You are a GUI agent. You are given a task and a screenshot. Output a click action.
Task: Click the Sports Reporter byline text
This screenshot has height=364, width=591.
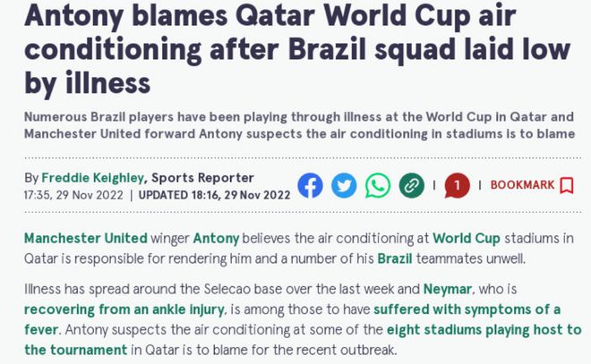(x=202, y=178)
